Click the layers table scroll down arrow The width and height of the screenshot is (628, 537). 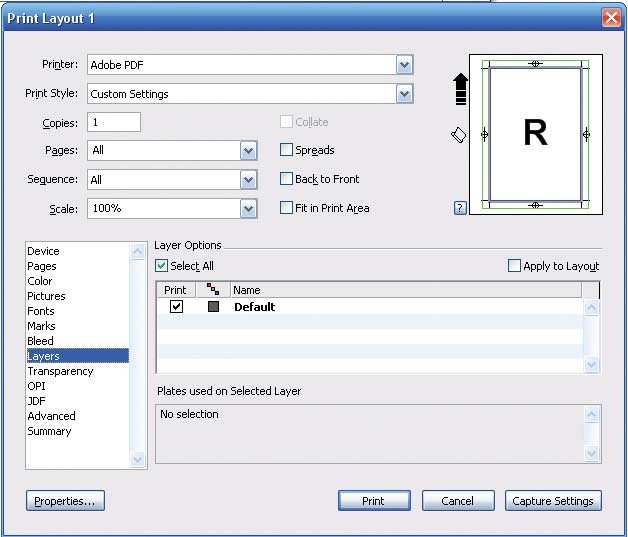(592, 364)
